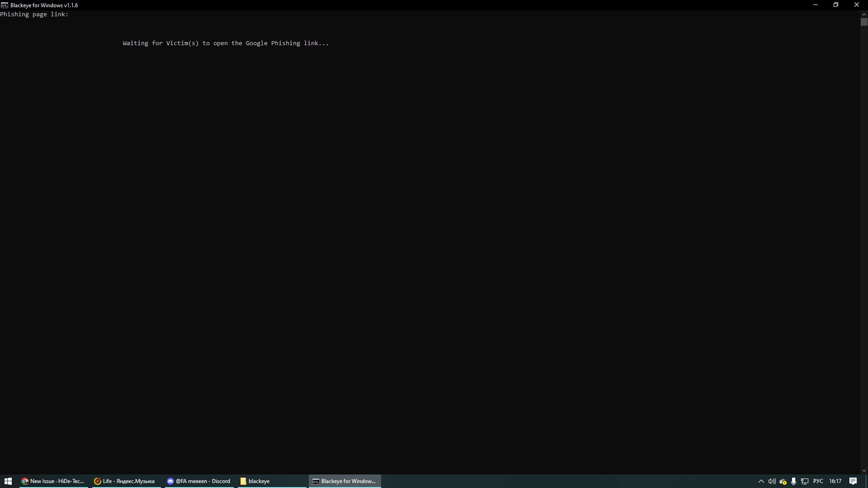The image size is (868, 488).
Task: Restore down the Blackeye console window
Action: pyautogui.click(x=836, y=5)
